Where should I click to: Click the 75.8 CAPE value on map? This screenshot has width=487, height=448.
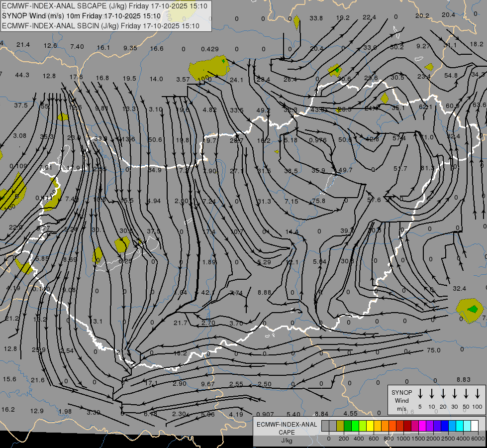pyautogui.click(x=318, y=201)
